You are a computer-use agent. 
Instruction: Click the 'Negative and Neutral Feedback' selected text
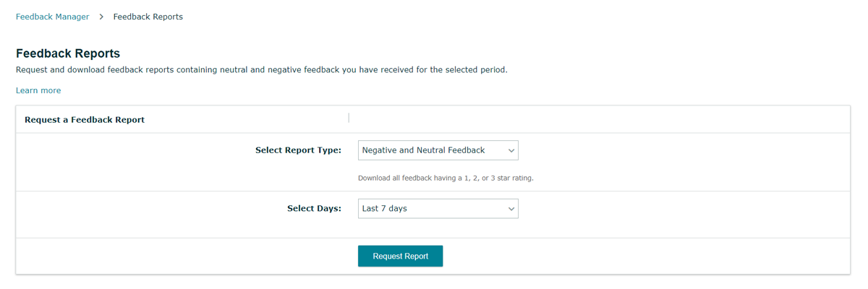click(423, 150)
